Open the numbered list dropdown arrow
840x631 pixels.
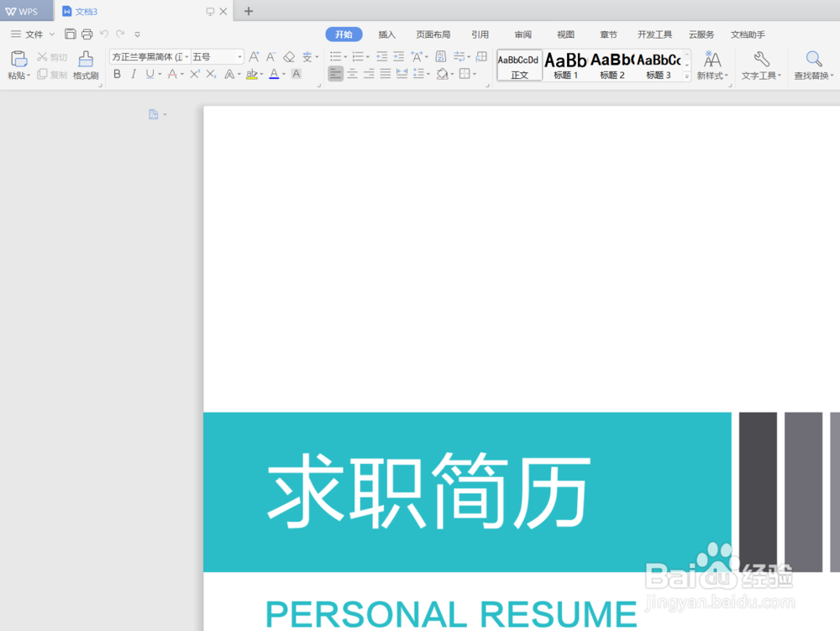click(368, 57)
